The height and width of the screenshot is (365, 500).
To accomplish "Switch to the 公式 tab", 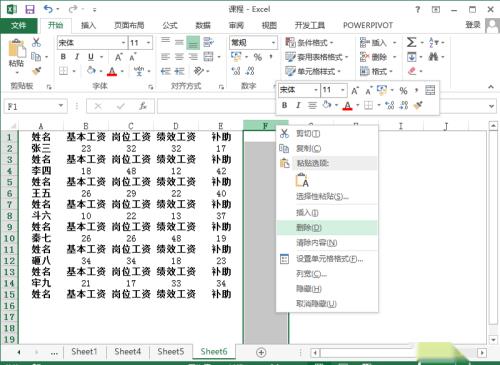I will (x=170, y=25).
